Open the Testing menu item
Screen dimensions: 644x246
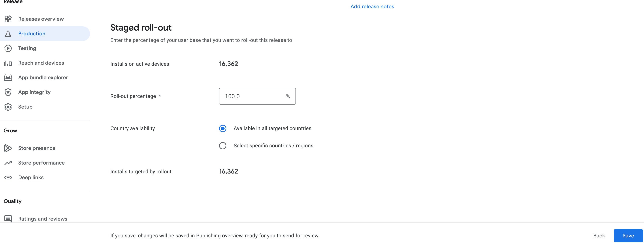pos(27,48)
